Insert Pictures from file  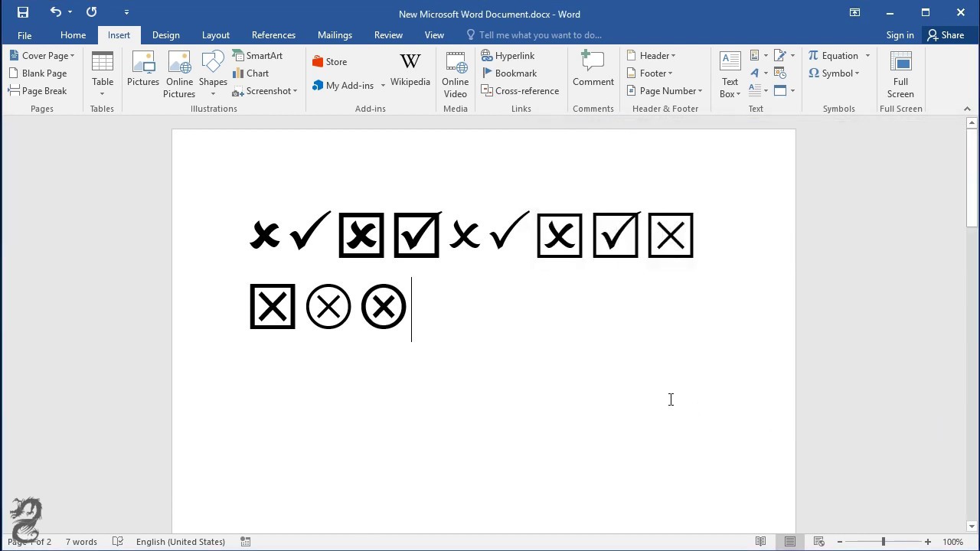(x=143, y=69)
